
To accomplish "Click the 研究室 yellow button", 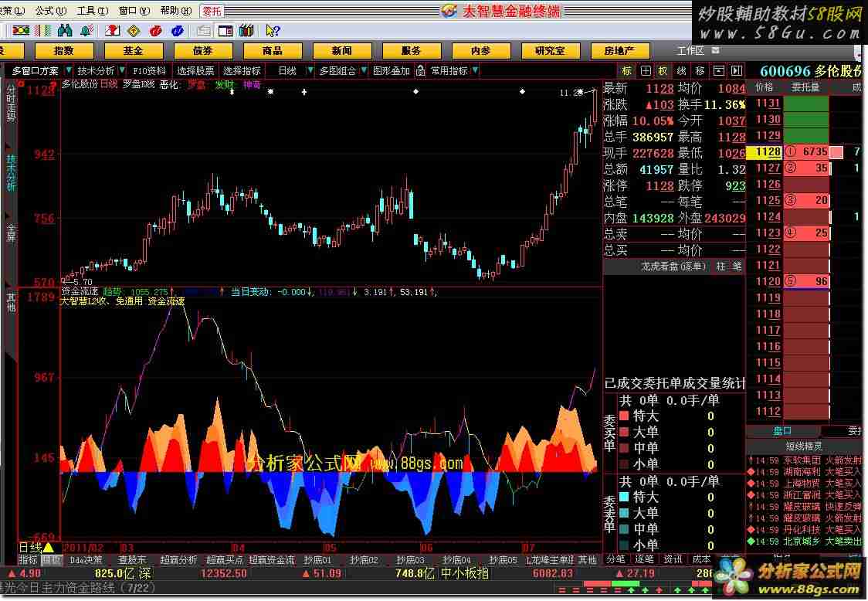I will [551, 51].
